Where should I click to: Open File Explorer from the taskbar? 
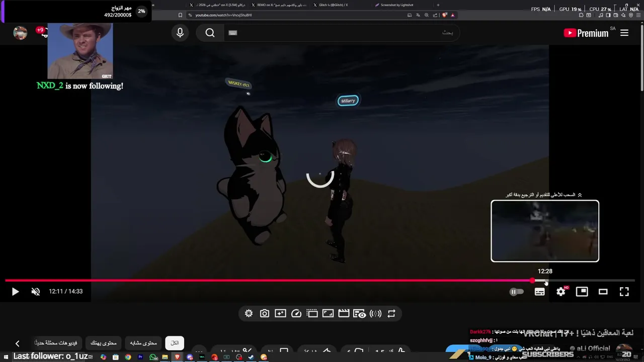click(165, 357)
